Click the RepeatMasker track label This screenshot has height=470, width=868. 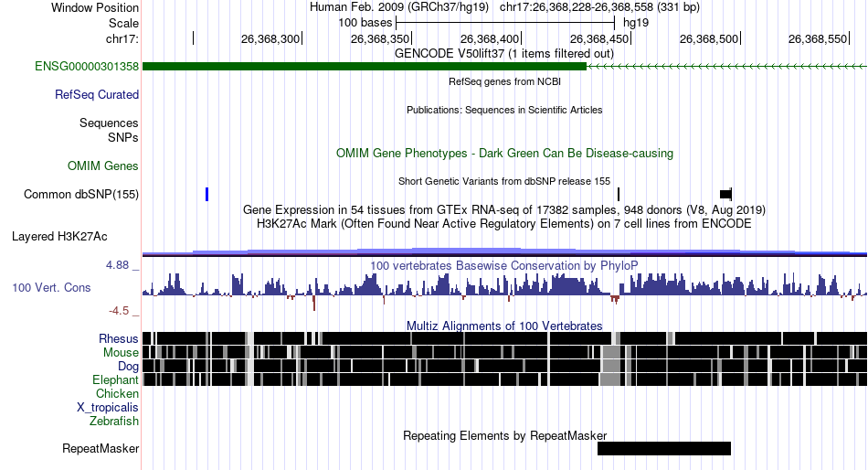101,448
